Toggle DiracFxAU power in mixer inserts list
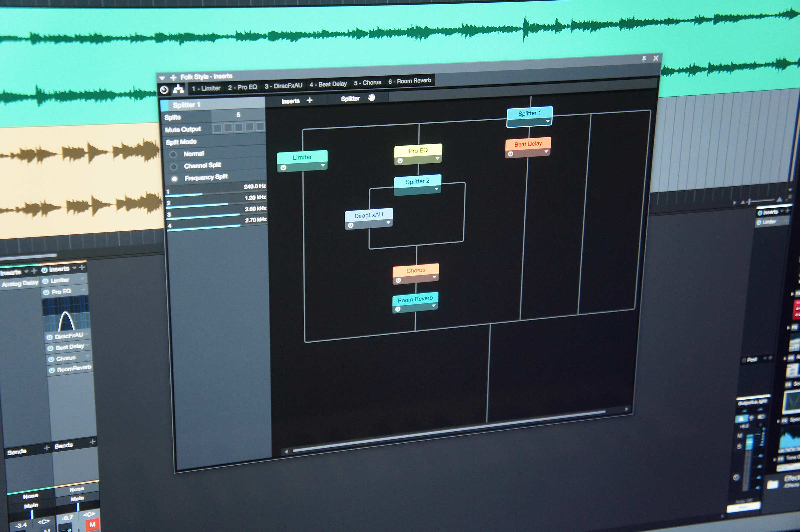800x532 pixels. 49,337
